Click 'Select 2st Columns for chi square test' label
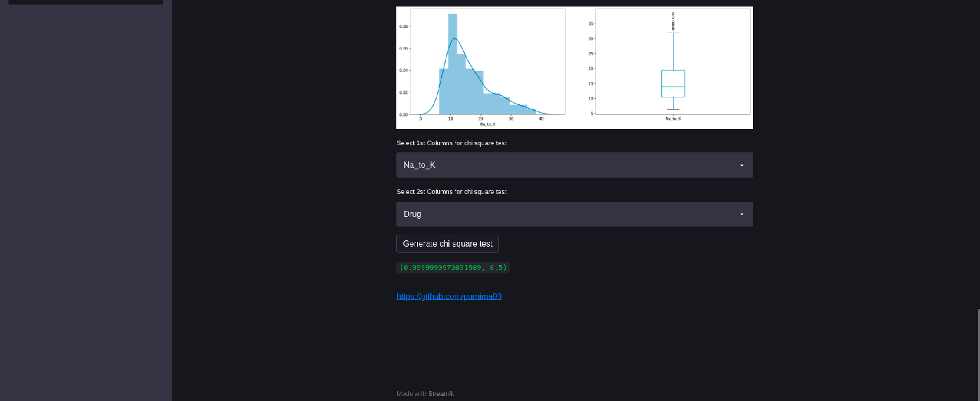980x401 pixels. (x=452, y=191)
